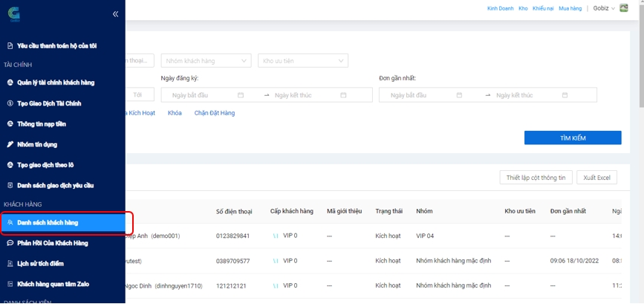Expand the Kho ưu tiên dropdown
This screenshot has width=644, height=304.
[303, 61]
